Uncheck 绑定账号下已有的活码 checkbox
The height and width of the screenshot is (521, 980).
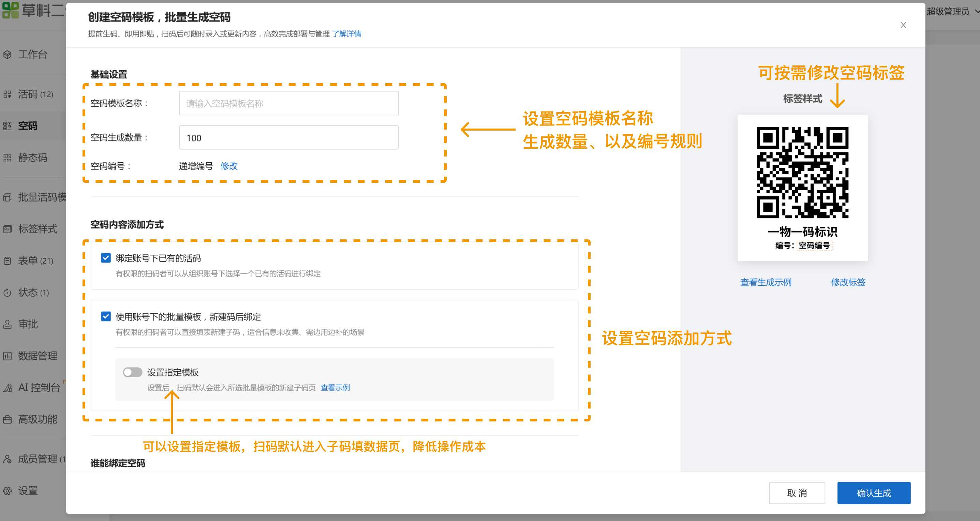[x=106, y=258]
